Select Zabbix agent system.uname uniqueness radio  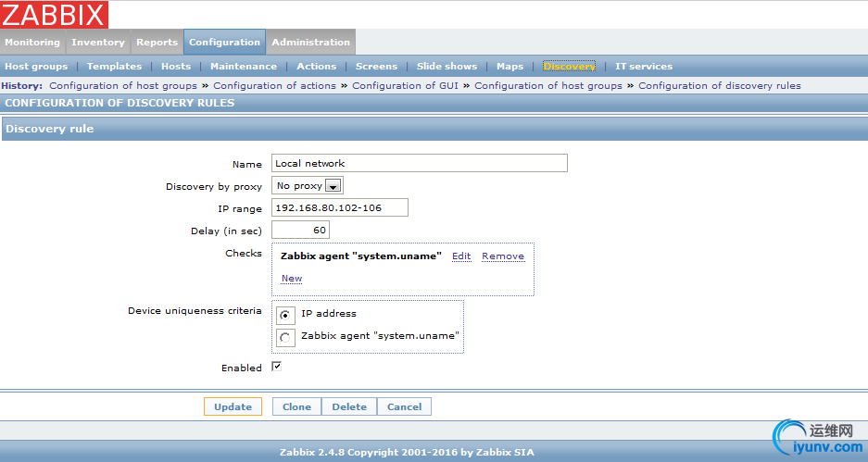pos(285,338)
